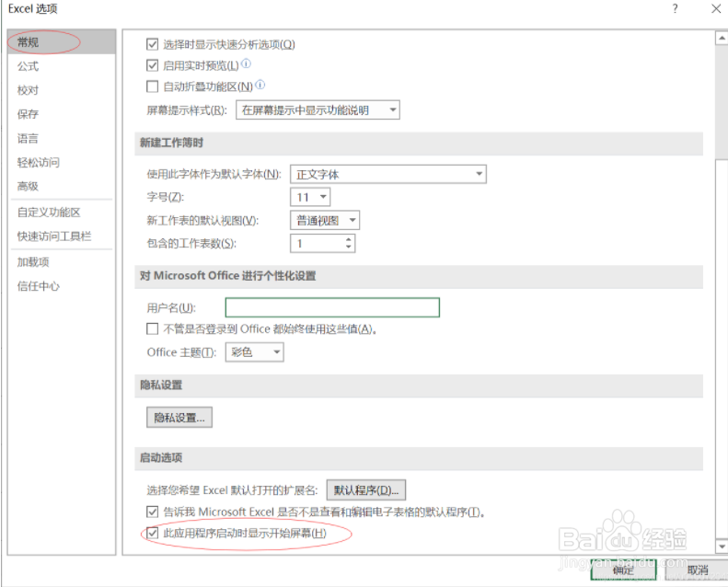This screenshot has width=728, height=587.
Task: Toggle 选择时显示快速分析选项 checkbox
Action: pos(152,44)
